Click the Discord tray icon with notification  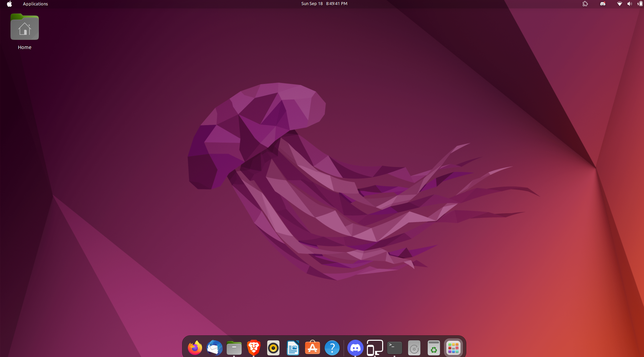point(602,4)
